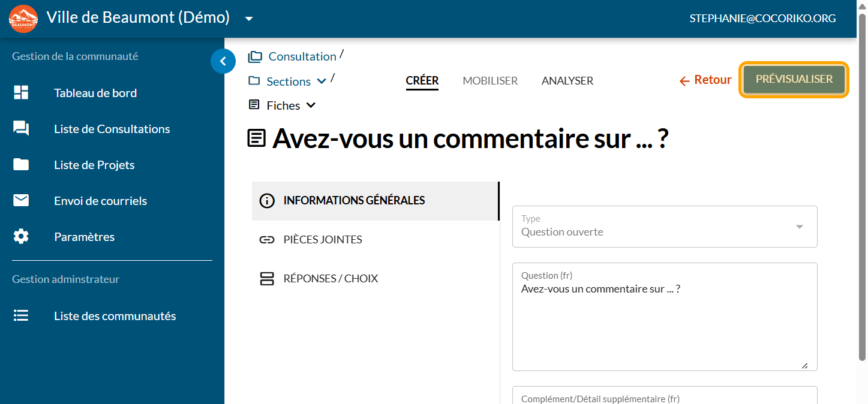
Task: Collapse the sidebar with the chevron button
Action: coord(223,61)
